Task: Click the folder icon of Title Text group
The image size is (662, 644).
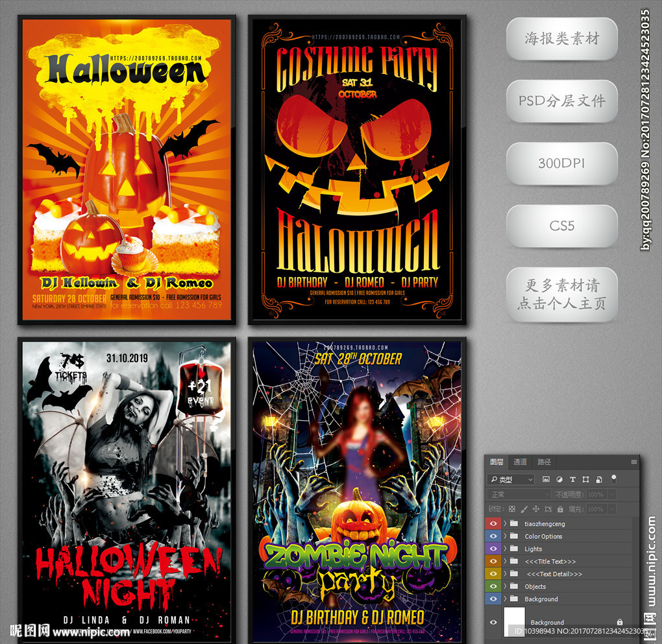Action: (x=514, y=561)
